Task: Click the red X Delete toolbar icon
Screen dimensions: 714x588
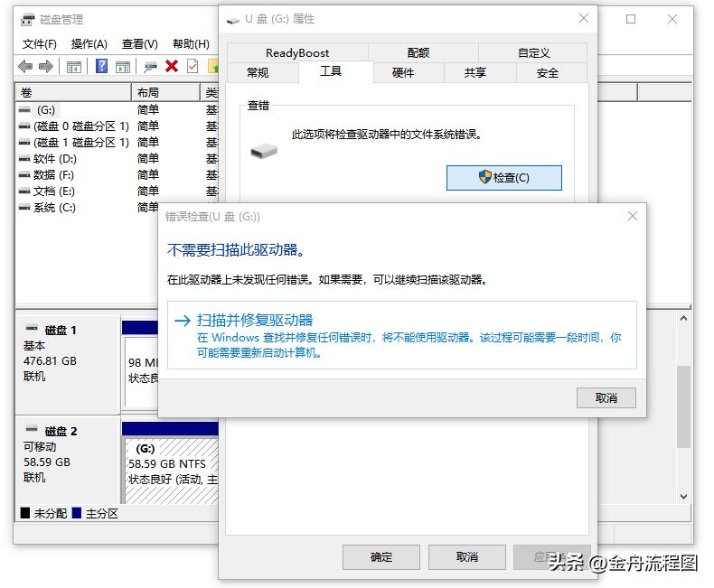Action: [x=172, y=67]
